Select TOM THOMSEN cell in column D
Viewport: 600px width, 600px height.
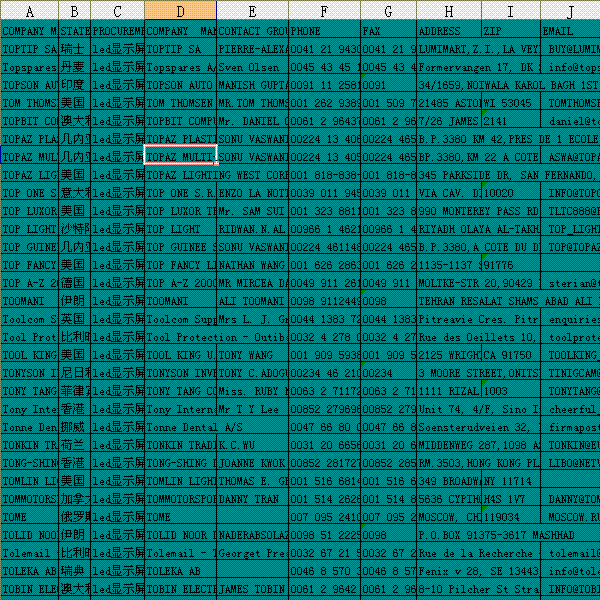181,103
